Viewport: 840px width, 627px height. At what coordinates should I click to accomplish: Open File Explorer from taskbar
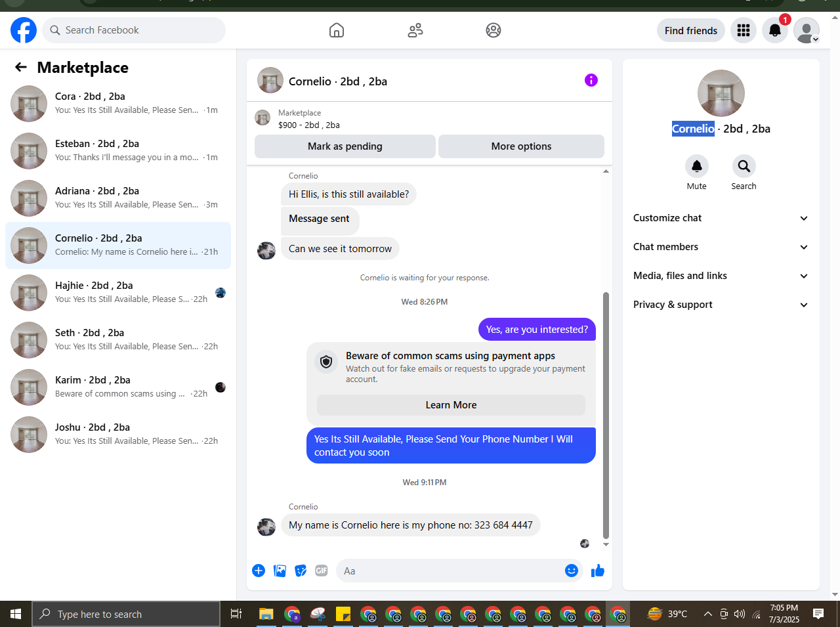[x=266, y=614]
